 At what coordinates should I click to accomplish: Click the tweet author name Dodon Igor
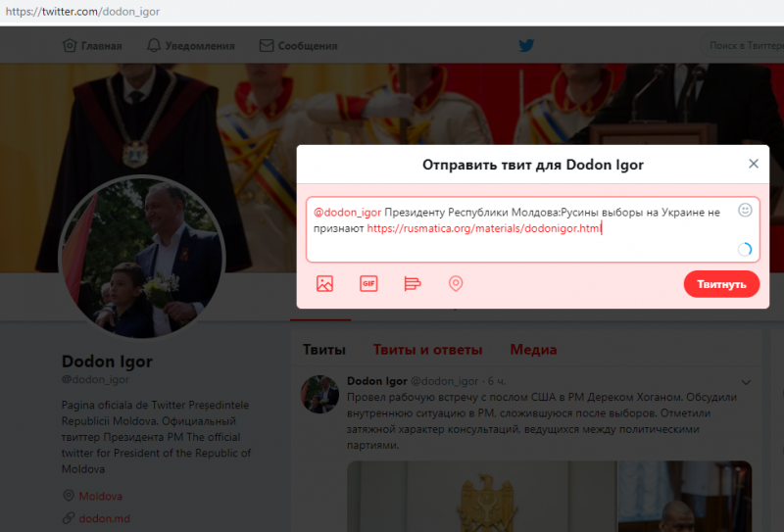377,381
